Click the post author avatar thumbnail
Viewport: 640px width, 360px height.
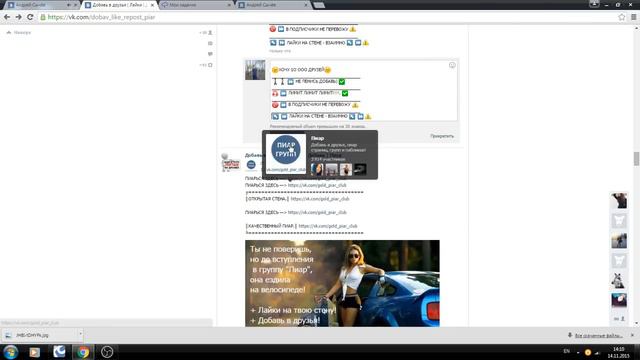pyautogui.click(x=255, y=70)
